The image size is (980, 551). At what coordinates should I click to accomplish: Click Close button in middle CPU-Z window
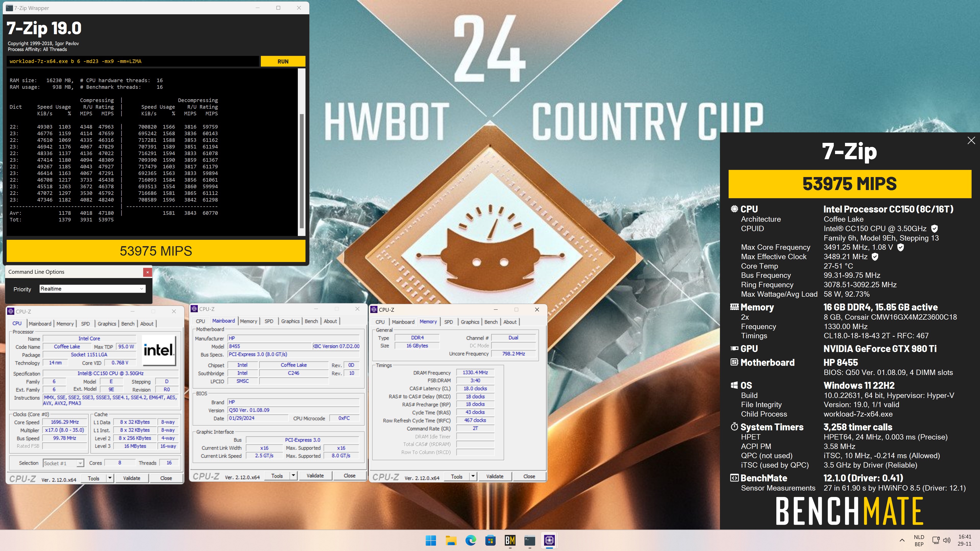(350, 476)
